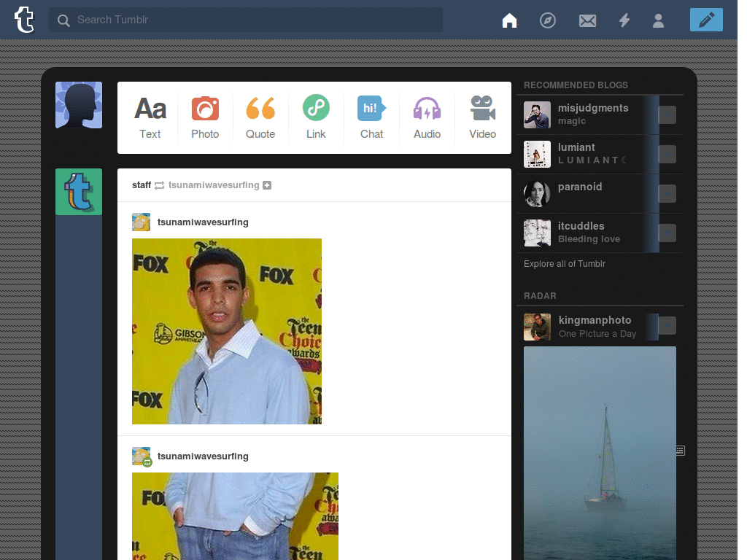This screenshot has height=560, width=747.
Task: Click the 'RECOMMENDED BLOGS' heading
Action: tap(576, 85)
